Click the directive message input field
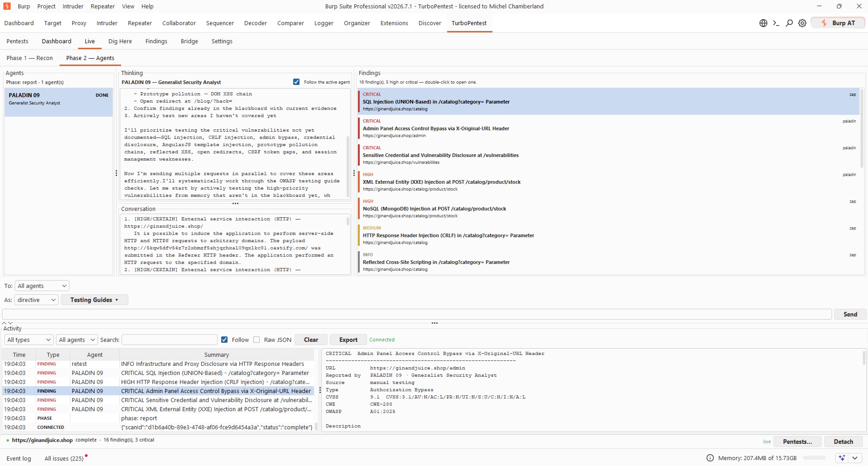Screen dimensions: 868x466 (417, 314)
